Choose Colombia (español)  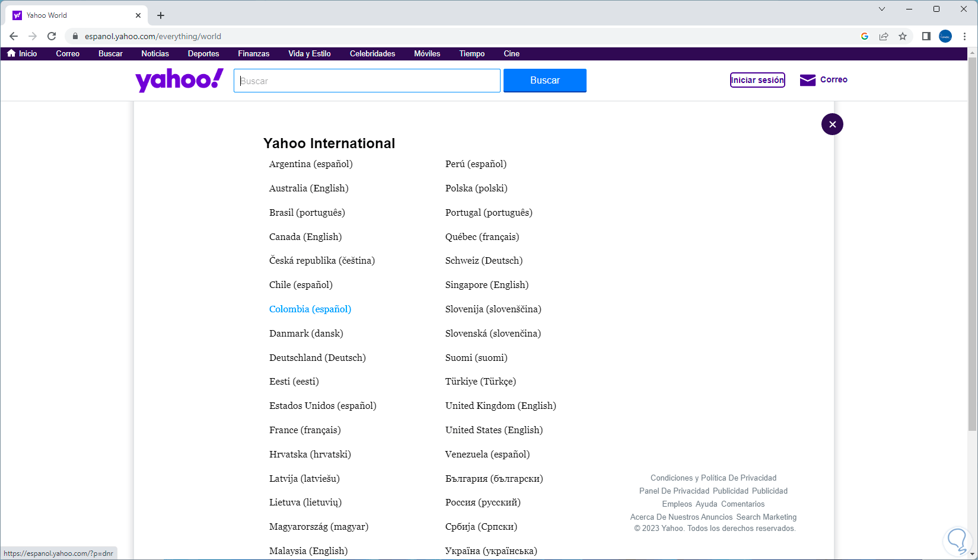click(x=310, y=309)
